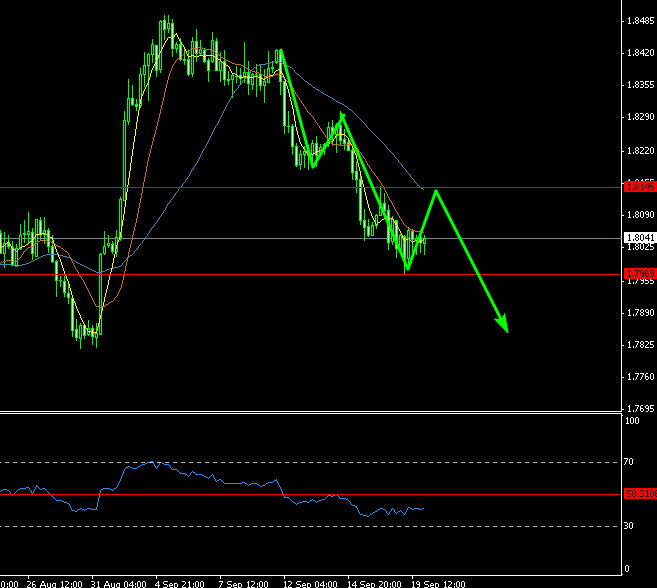Select the 1.8485 price axis value

tap(640, 21)
